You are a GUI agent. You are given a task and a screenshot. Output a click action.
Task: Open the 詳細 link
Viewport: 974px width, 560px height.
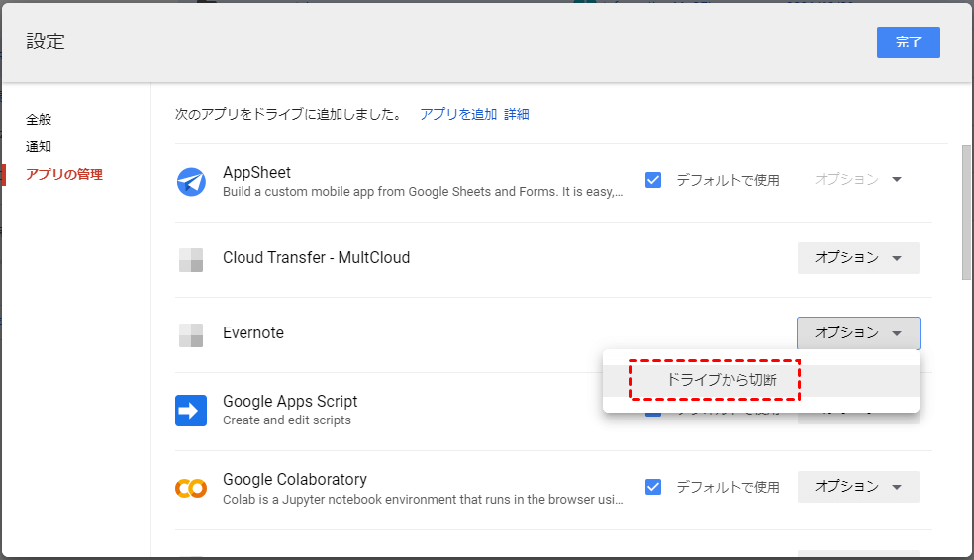tap(516, 114)
